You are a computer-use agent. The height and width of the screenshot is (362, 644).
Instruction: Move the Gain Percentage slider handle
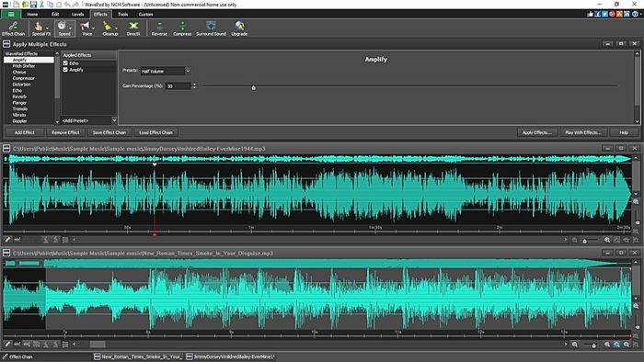click(253, 87)
